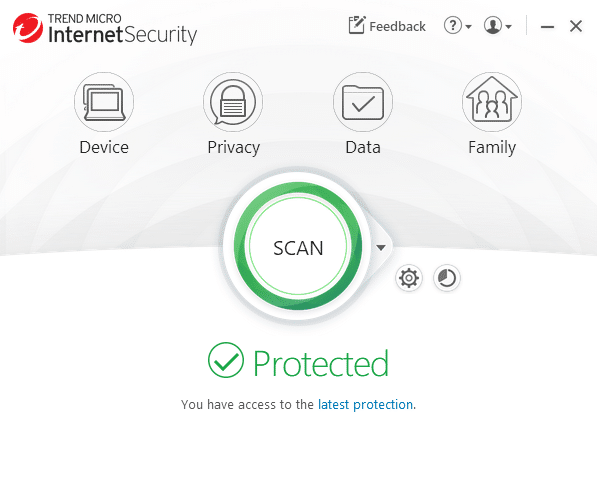Open the Data folder icon
Viewport: 597px width, 484px height.
tap(363, 102)
